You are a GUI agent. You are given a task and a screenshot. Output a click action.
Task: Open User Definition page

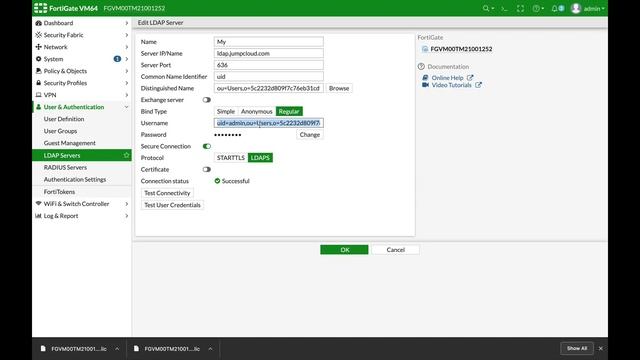pyautogui.click(x=64, y=119)
